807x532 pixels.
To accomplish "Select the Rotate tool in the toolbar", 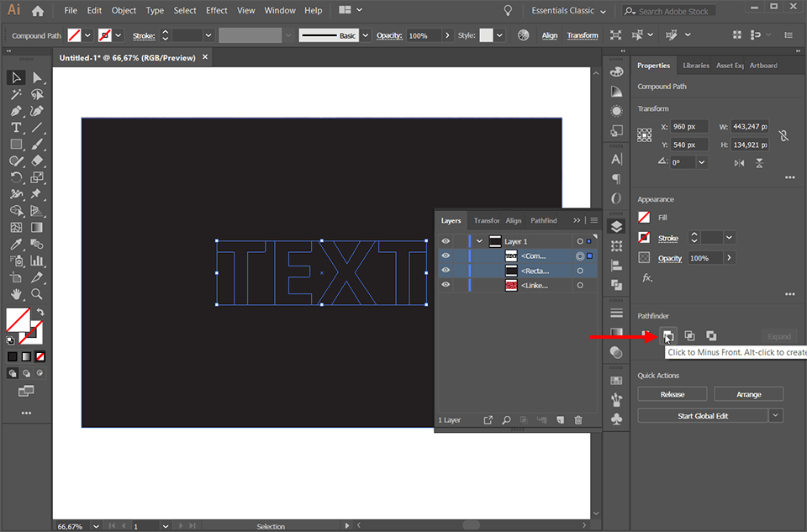I will (x=15, y=177).
